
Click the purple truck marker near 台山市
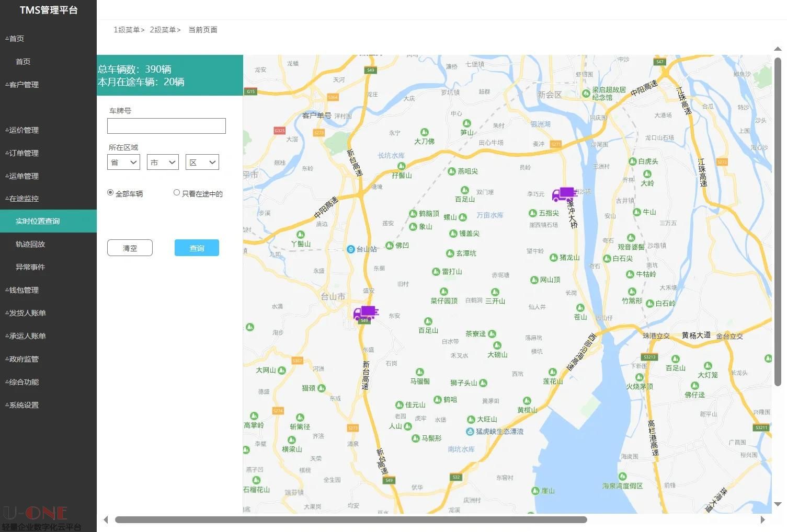[365, 313]
